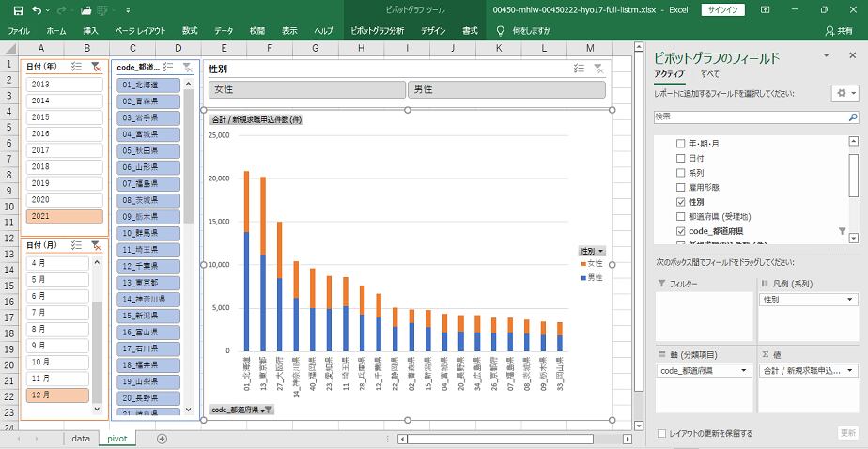The image size is (868, 449).
Task: Select the 女性 slicer button
Action: [x=306, y=89]
